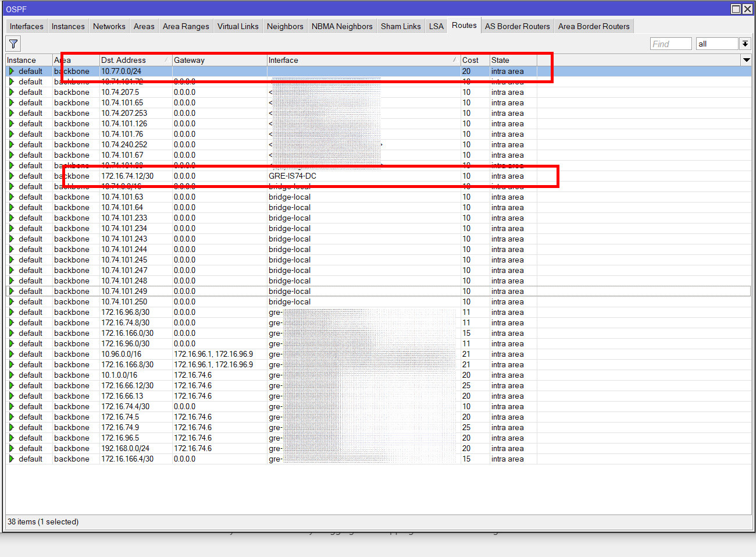
Task: Click the green arrow icon on 192.168.0.0/24 row
Action: click(12, 448)
